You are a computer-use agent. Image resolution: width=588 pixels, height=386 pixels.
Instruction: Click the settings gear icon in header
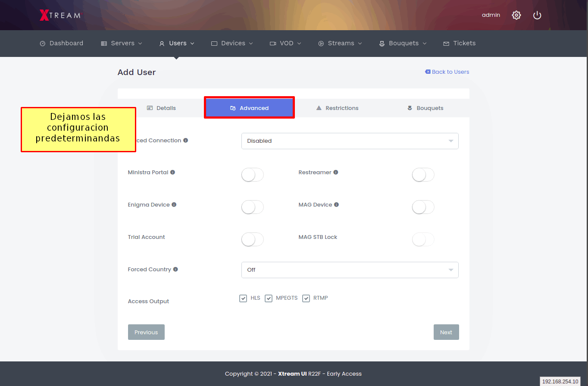tap(516, 15)
